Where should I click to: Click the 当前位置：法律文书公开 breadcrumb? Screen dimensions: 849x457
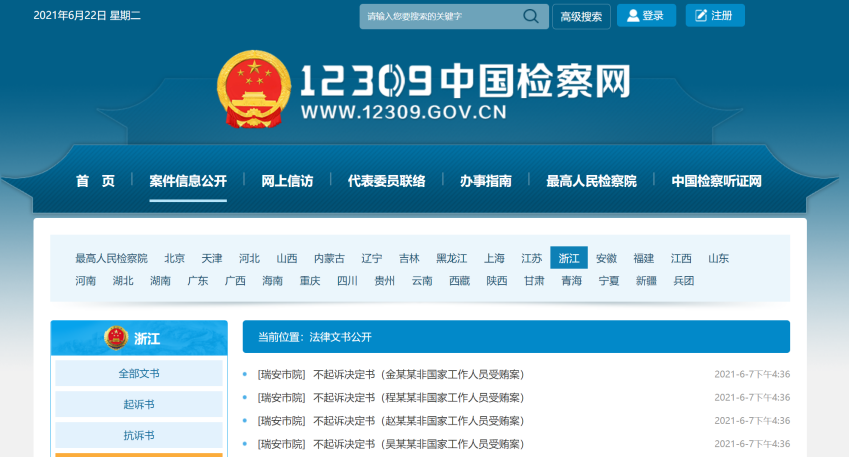coord(315,337)
